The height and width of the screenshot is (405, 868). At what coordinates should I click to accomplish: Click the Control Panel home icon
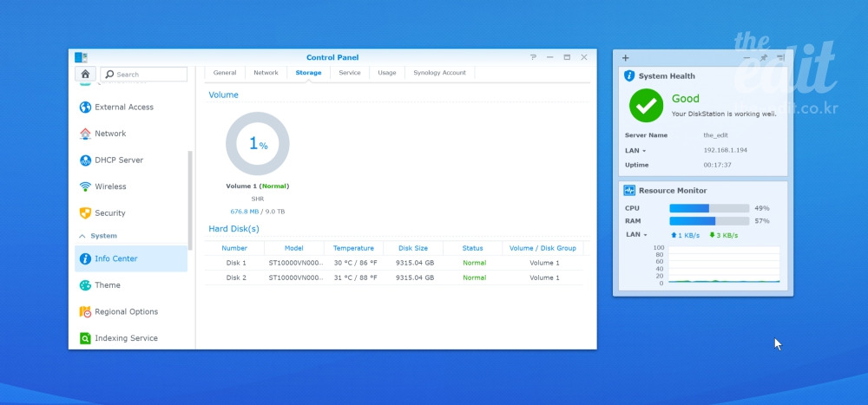click(85, 74)
